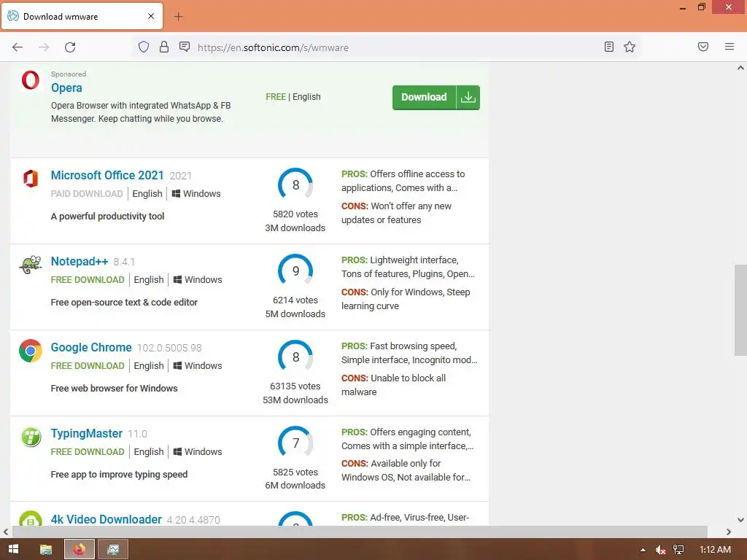The width and height of the screenshot is (747, 560).
Task: Click the Notepad++ rating score 9
Action: (295, 271)
